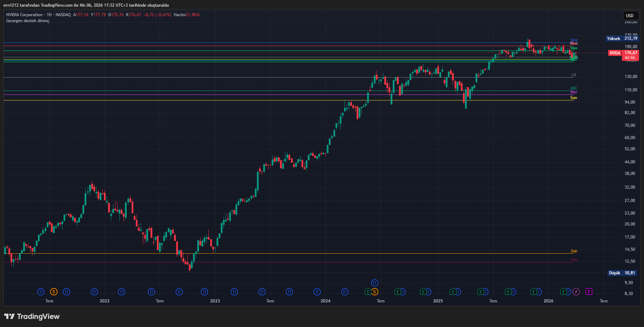
Task: Select the yellow Sun level label
Action: click(573, 98)
